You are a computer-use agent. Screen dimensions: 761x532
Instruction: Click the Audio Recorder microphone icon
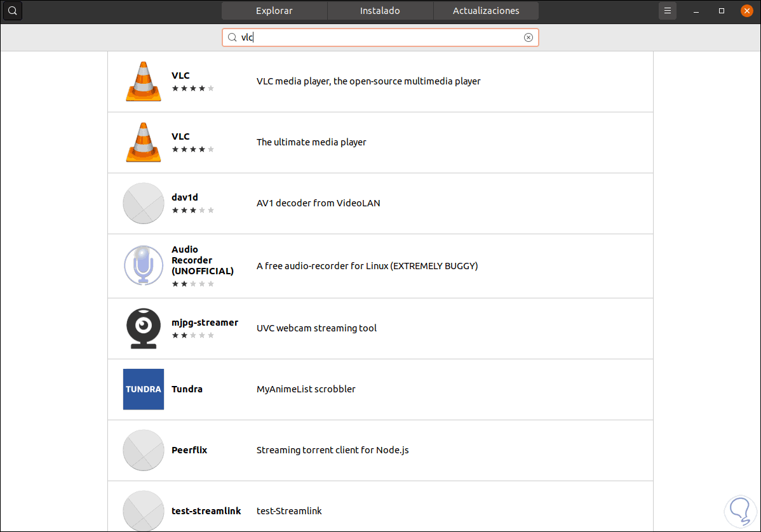[x=143, y=265]
